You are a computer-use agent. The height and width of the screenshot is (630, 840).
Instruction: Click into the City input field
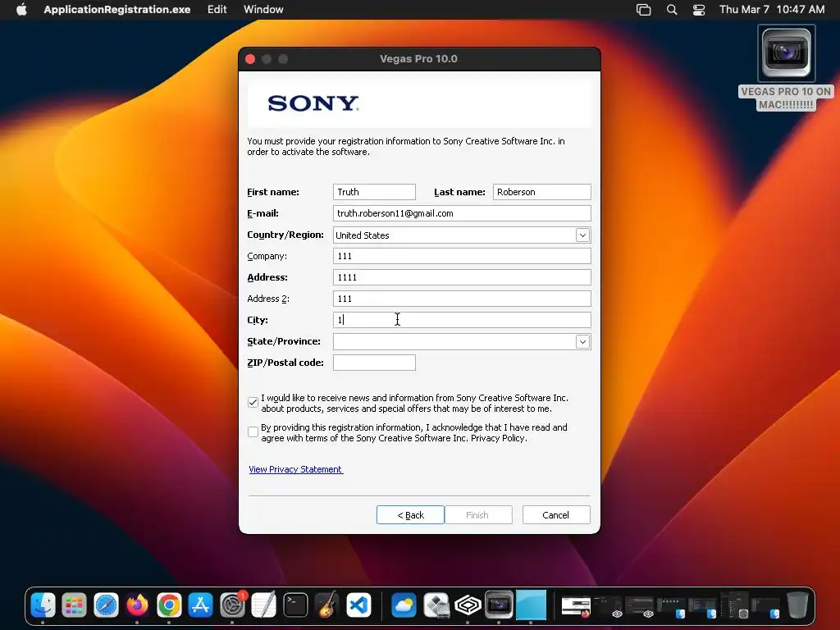point(462,320)
